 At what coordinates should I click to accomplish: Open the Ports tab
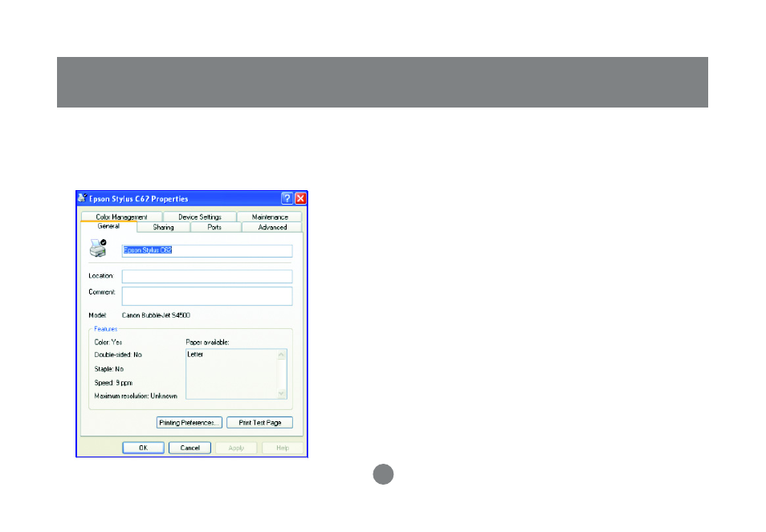tap(214, 227)
